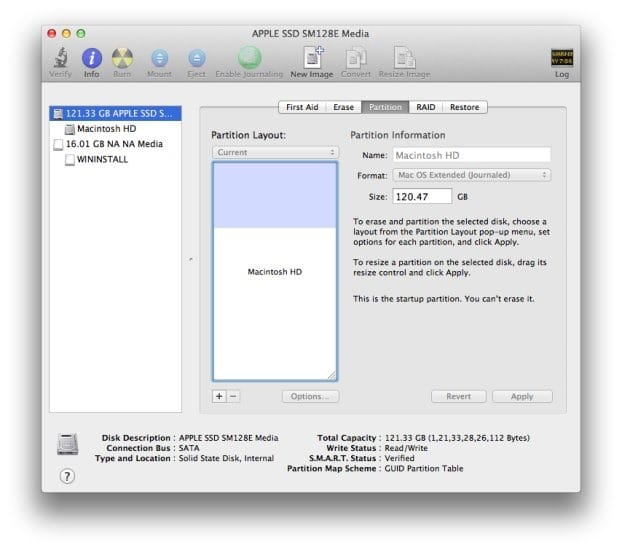Image resolution: width=622 pixels, height=550 pixels.
Task: Select WININSTALL volume in sidebar
Action: pos(102,159)
